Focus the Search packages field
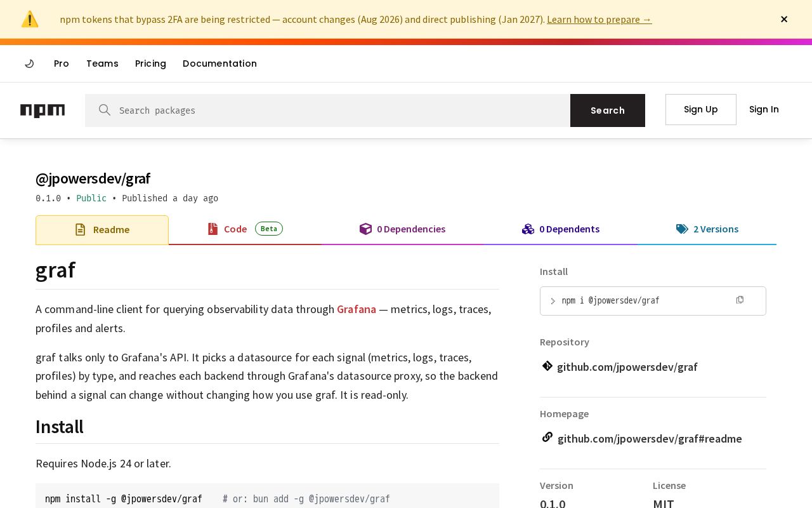 [x=327, y=110]
